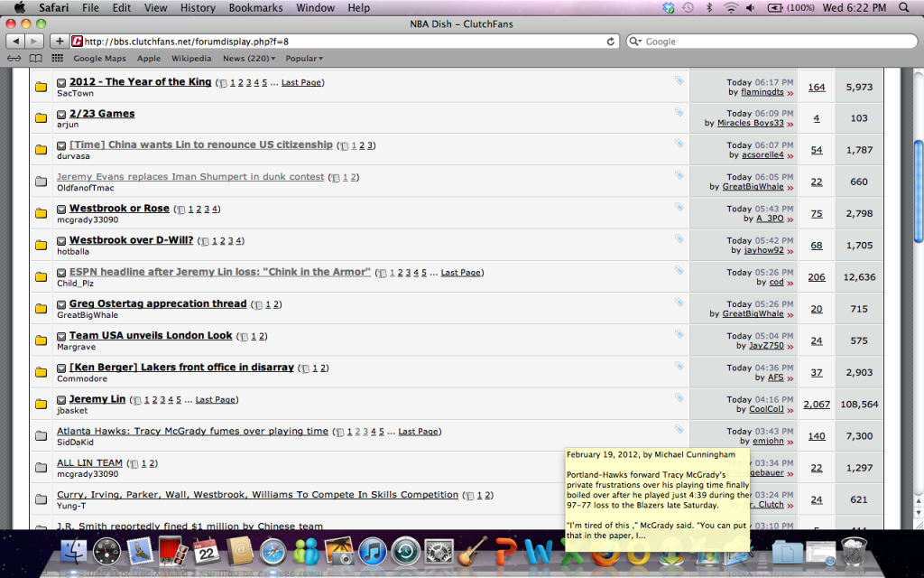Screen dimensions: 924x578
Task: Open the Window menu
Action: pyautogui.click(x=315, y=7)
